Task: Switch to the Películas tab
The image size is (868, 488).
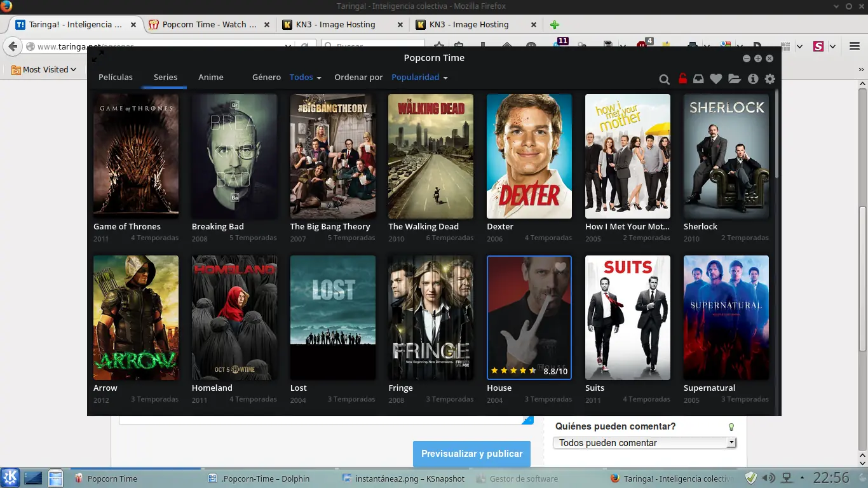Action: 116,77
